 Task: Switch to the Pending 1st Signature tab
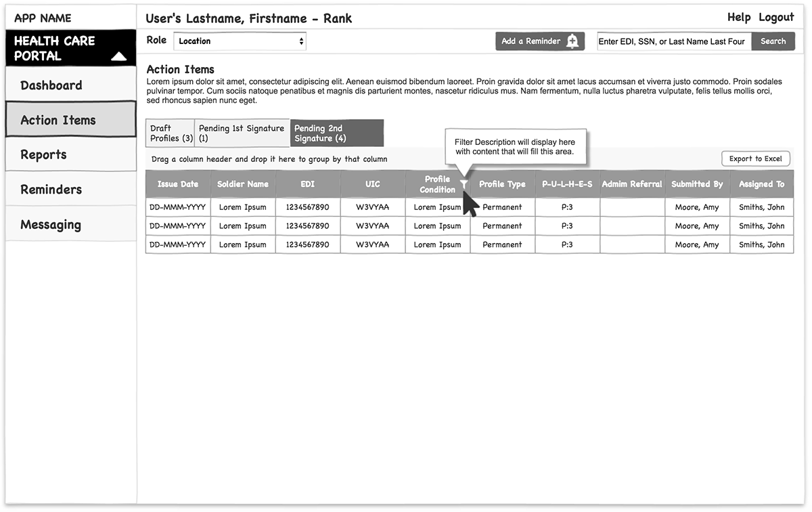point(240,133)
